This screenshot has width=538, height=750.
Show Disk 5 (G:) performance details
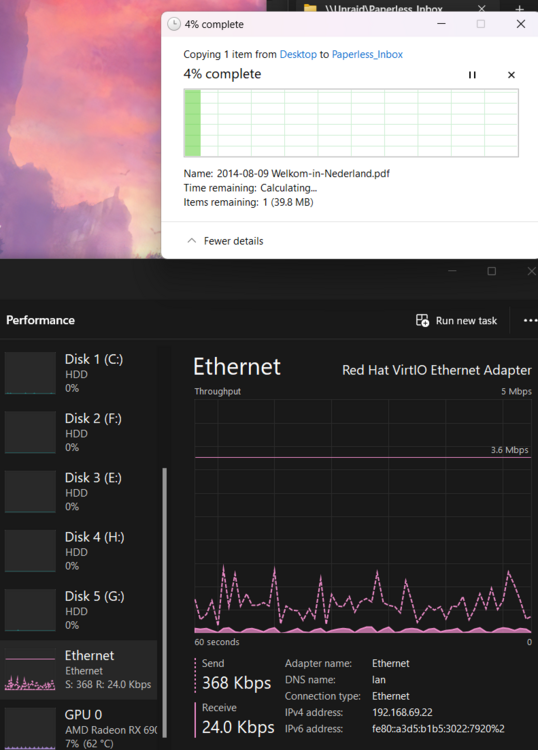pyautogui.click(x=79, y=610)
